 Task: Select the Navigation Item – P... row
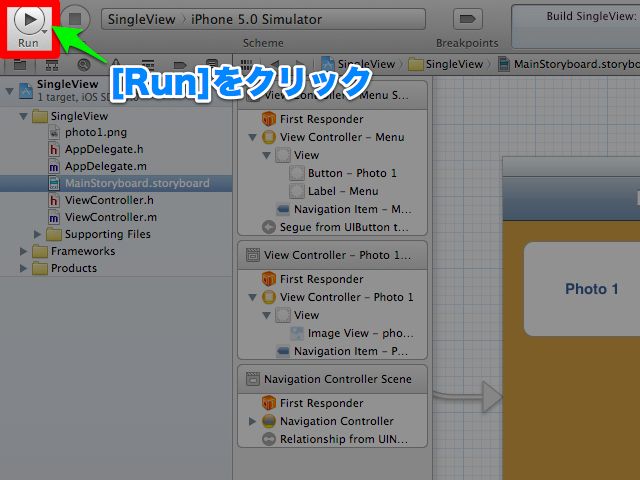tap(342, 351)
